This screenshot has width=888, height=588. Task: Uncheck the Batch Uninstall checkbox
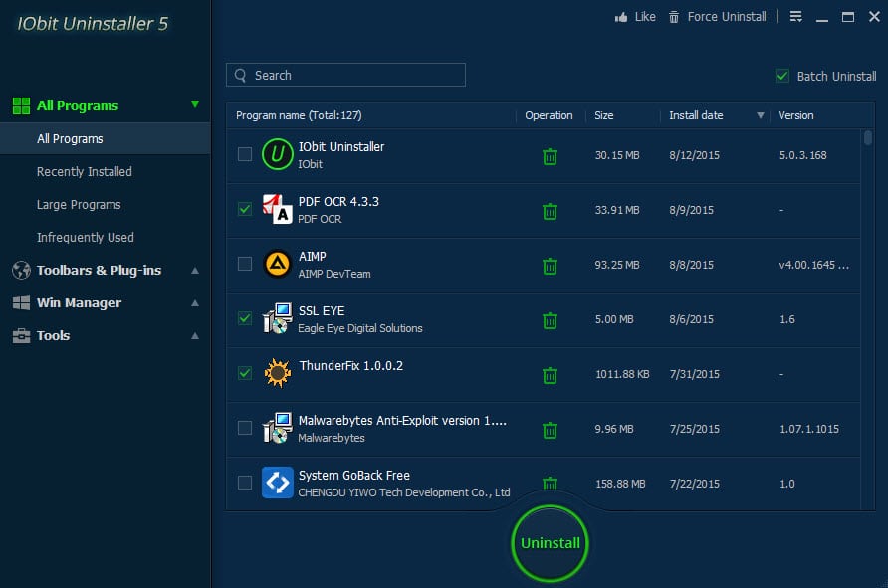click(782, 76)
